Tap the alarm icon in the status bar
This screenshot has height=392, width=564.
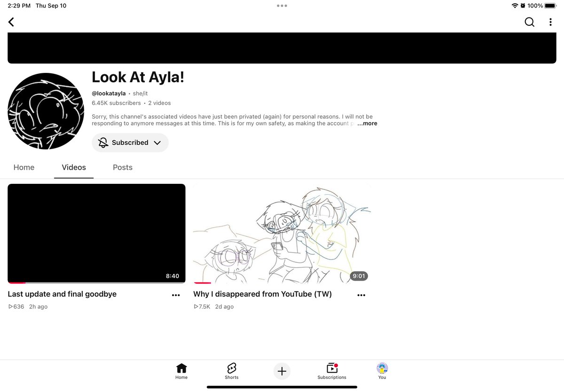click(523, 6)
